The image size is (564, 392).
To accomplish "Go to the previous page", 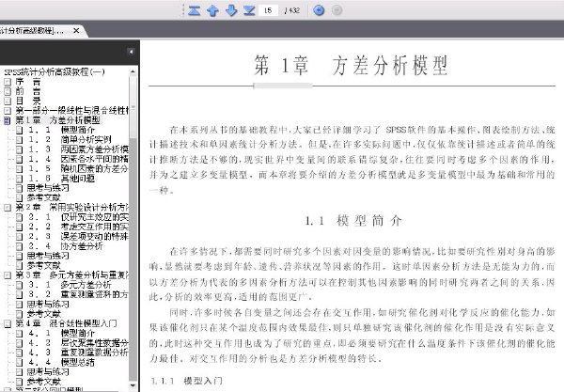I will click(213, 10).
